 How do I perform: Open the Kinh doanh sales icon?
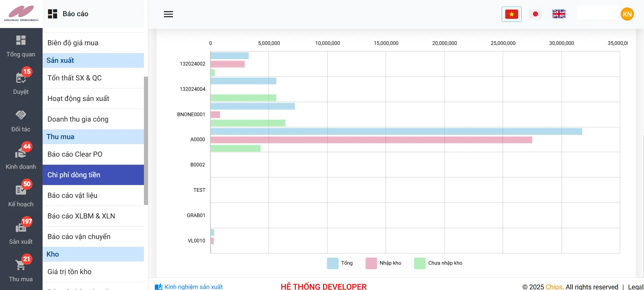pos(21,153)
